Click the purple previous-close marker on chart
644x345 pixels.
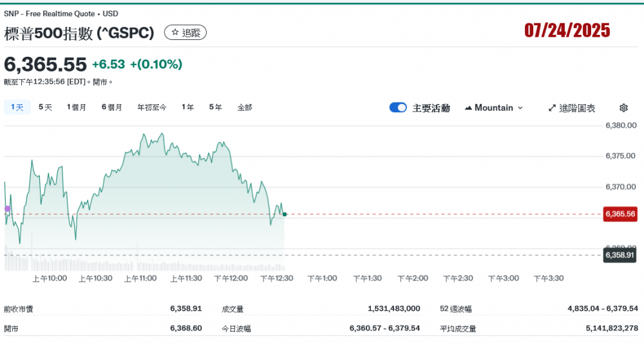click(7, 209)
